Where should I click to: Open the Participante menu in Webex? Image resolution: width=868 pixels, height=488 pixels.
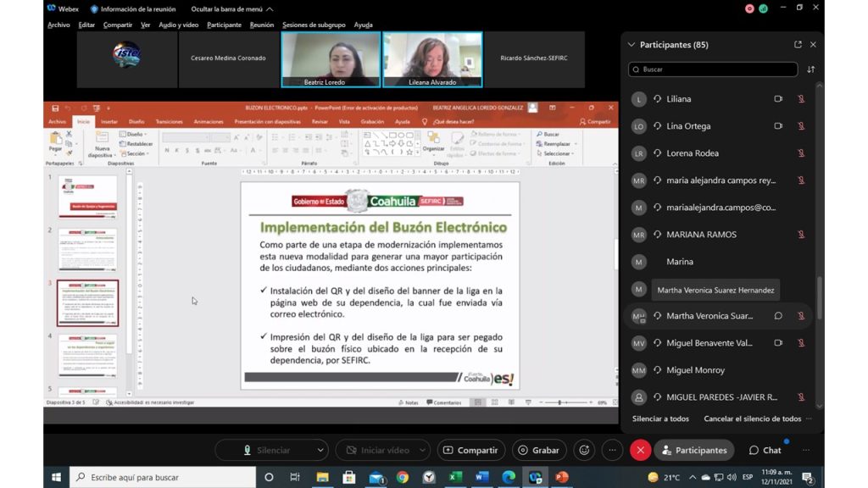[224, 25]
